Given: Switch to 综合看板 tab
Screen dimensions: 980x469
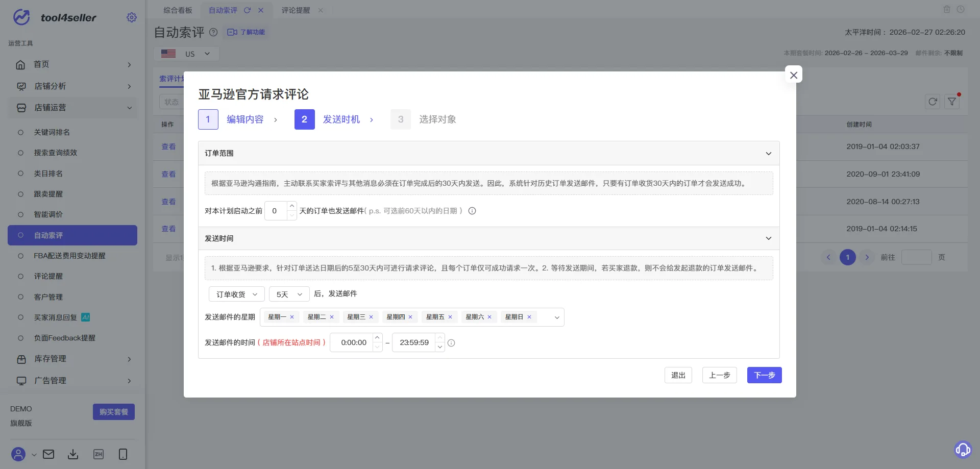Looking at the screenshot, I should (178, 10).
